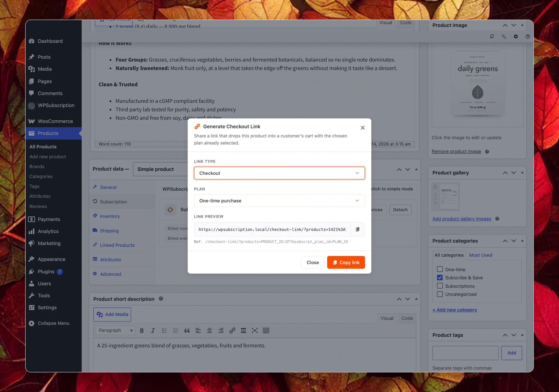Image resolution: width=559 pixels, height=392 pixels.
Task: Click the product gallery thumbnail image
Action: [x=445, y=197]
